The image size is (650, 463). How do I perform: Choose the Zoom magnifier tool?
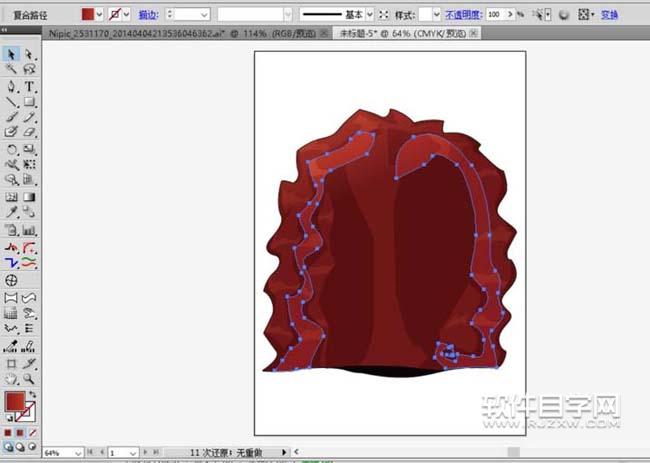pos(29,379)
